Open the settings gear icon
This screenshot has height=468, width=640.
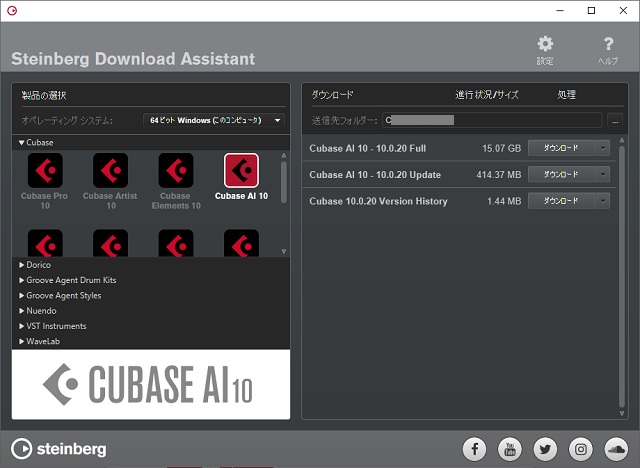click(545, 44)
